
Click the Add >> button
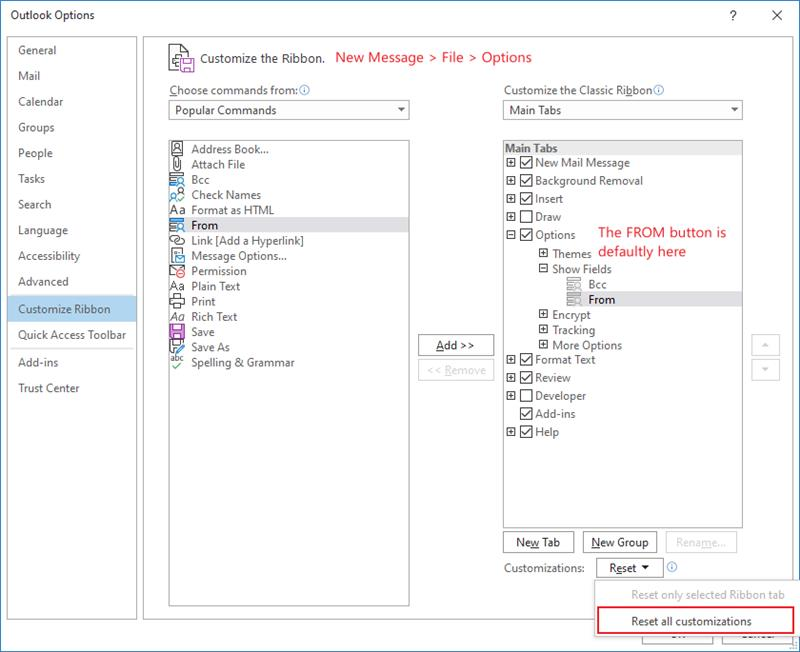[456, 345]
